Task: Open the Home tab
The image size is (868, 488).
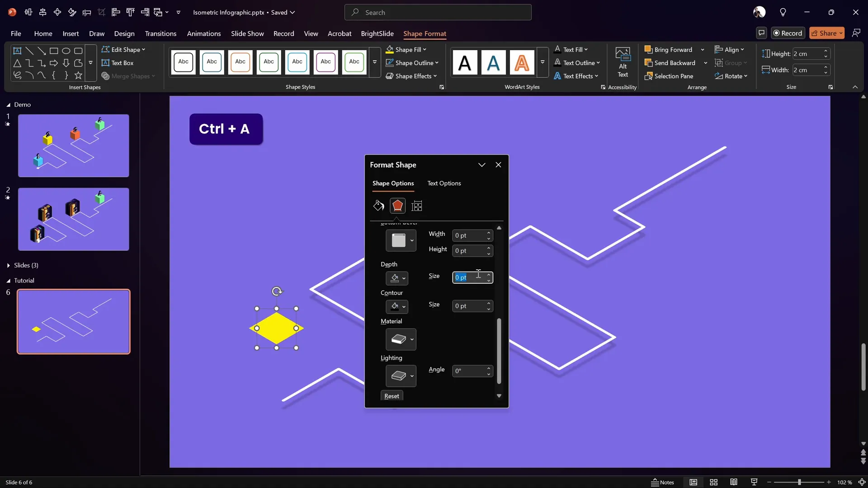Action: 43,33
